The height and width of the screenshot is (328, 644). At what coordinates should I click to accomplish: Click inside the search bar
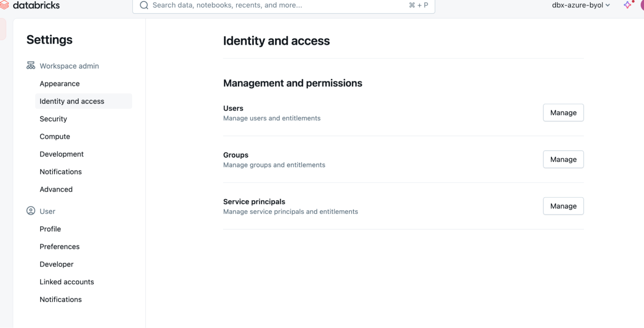[x=262, y=5]
